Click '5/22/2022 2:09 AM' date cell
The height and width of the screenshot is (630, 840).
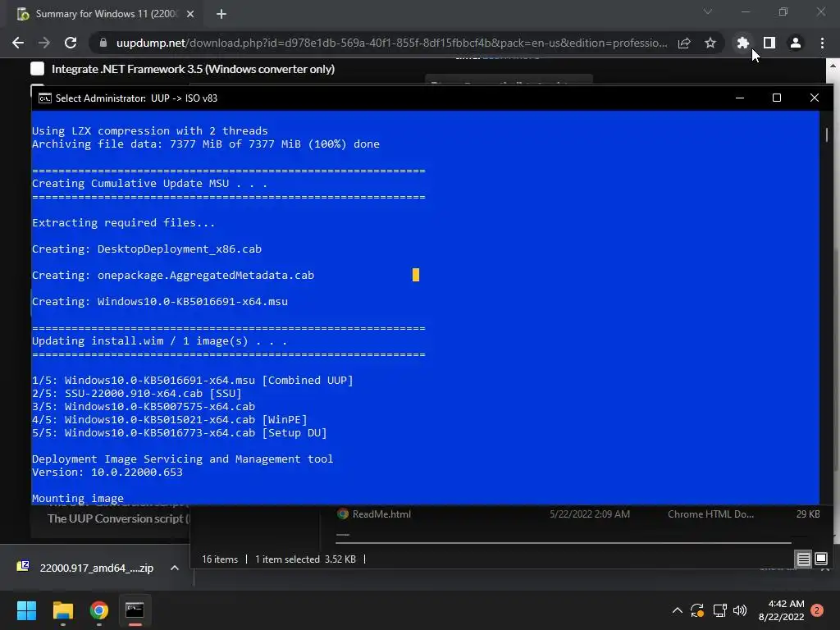pos(589,514)
